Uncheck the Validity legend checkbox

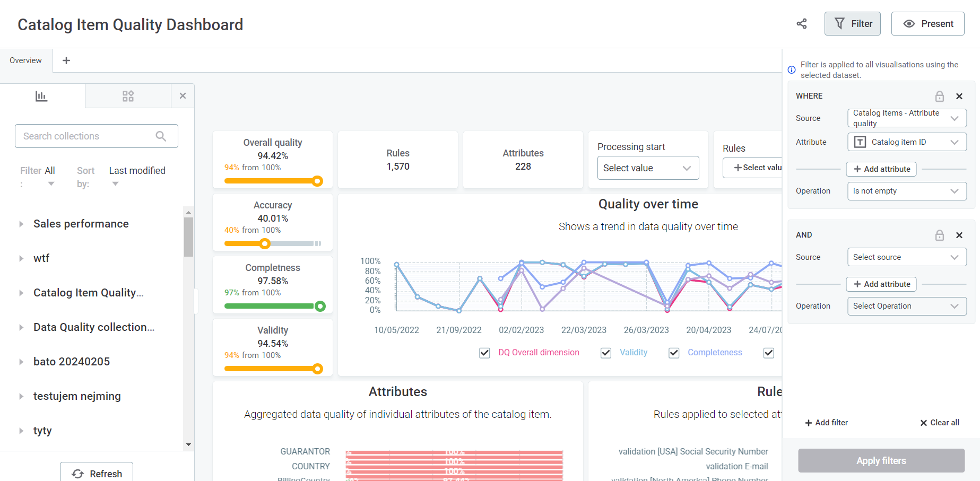(x=605, y=353)
